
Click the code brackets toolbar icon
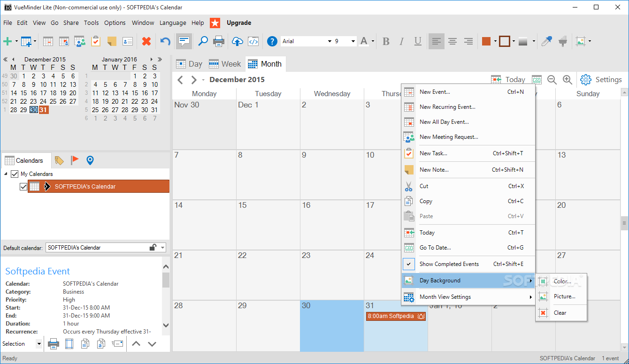pos(253,41)
